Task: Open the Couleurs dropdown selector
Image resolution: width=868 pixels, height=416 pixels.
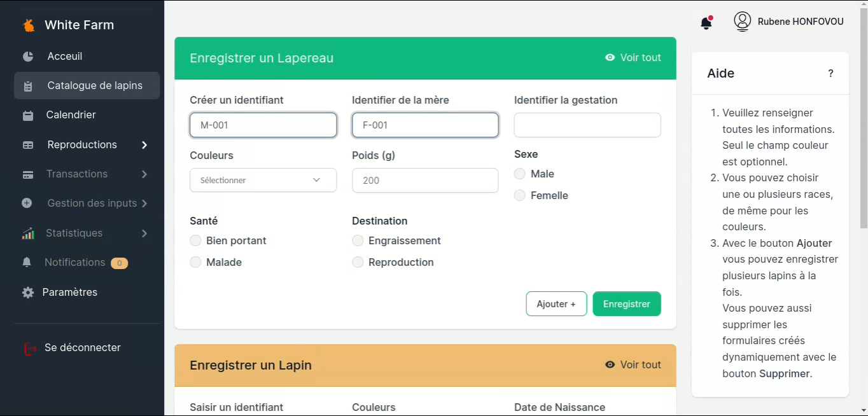Action: 263,181
